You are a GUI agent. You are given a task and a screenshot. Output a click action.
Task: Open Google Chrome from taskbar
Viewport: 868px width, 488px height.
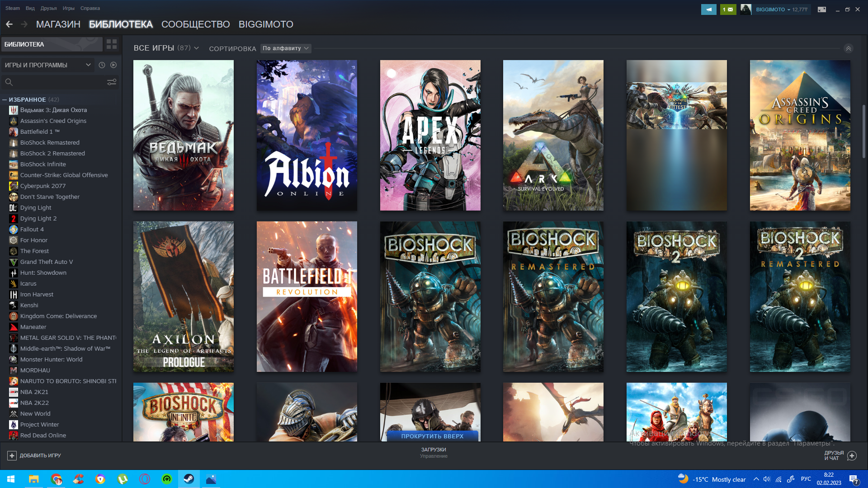tap(56, 479)
